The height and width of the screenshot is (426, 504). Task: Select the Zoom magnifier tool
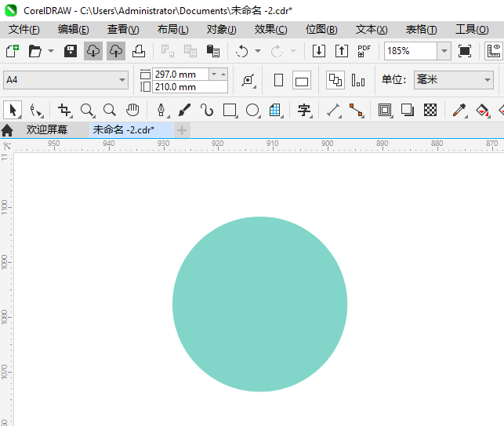(88, 110)
